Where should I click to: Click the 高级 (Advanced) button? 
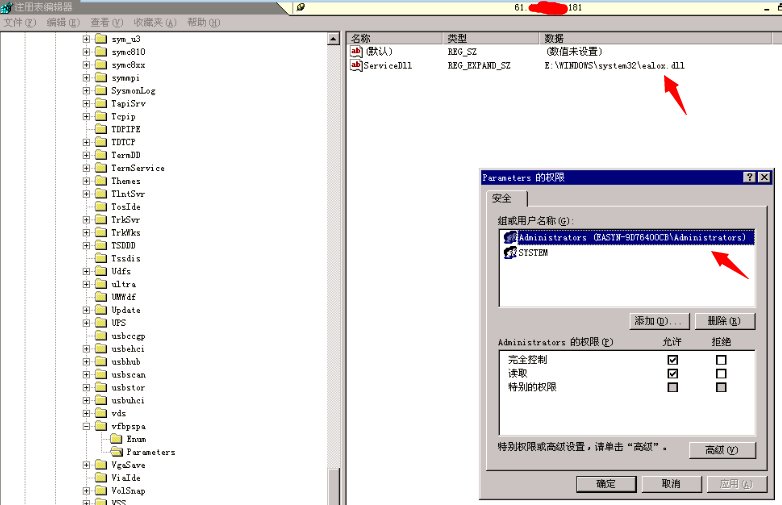pyautogui.click(x=722, y=450)
